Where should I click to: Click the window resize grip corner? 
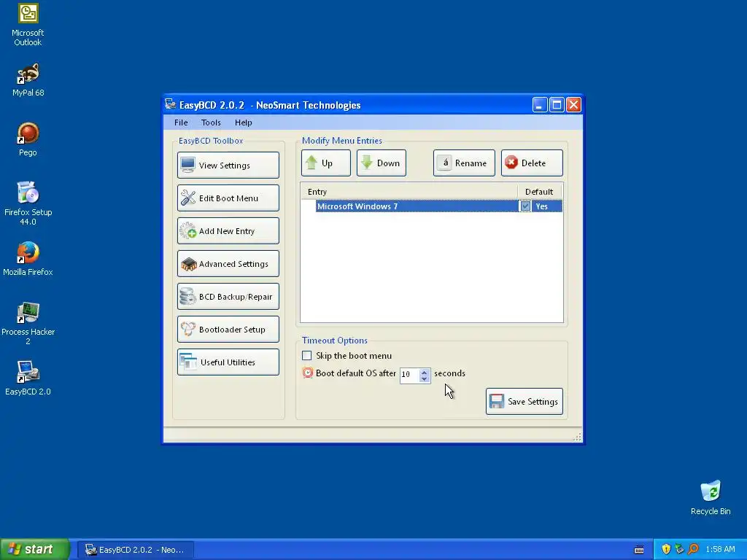click(578, 437)
